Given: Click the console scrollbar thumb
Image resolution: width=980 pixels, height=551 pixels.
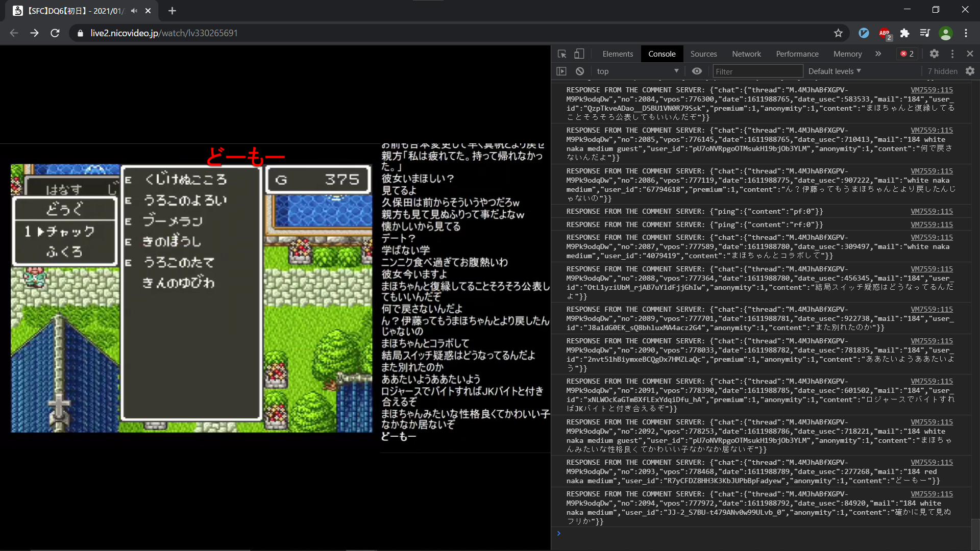Looking at the screenshot, I should tap(975, 534).
